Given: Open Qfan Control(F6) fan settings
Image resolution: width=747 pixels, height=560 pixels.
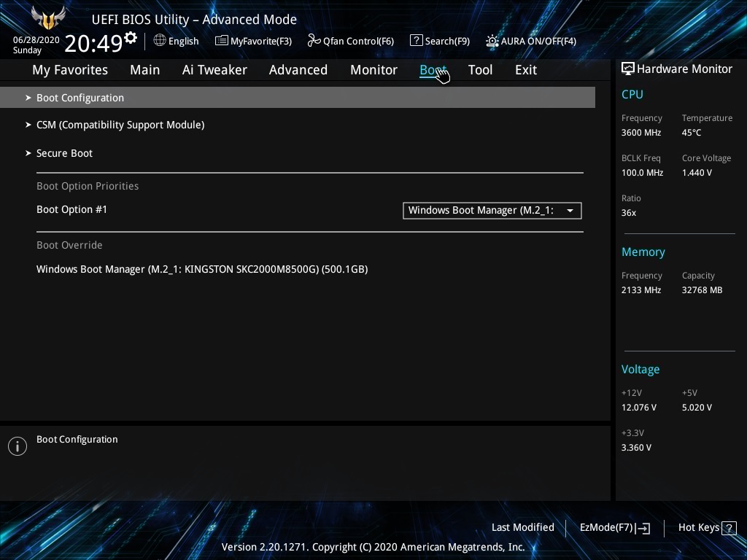Looking at the screenshot, I should pyautogui.click(x=350, y=41).
